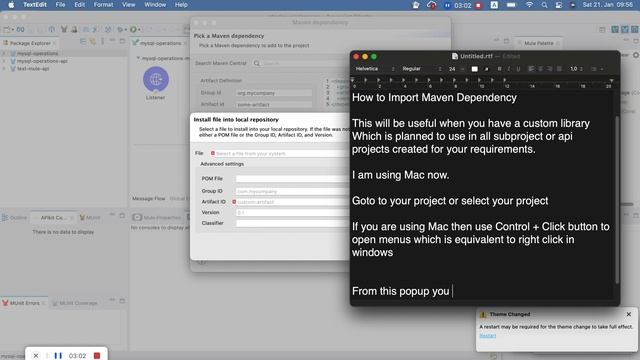This screenshot has height=360, width=640.
Task: Open the MUnit Errors tab
Action: [x=24, y=303]
